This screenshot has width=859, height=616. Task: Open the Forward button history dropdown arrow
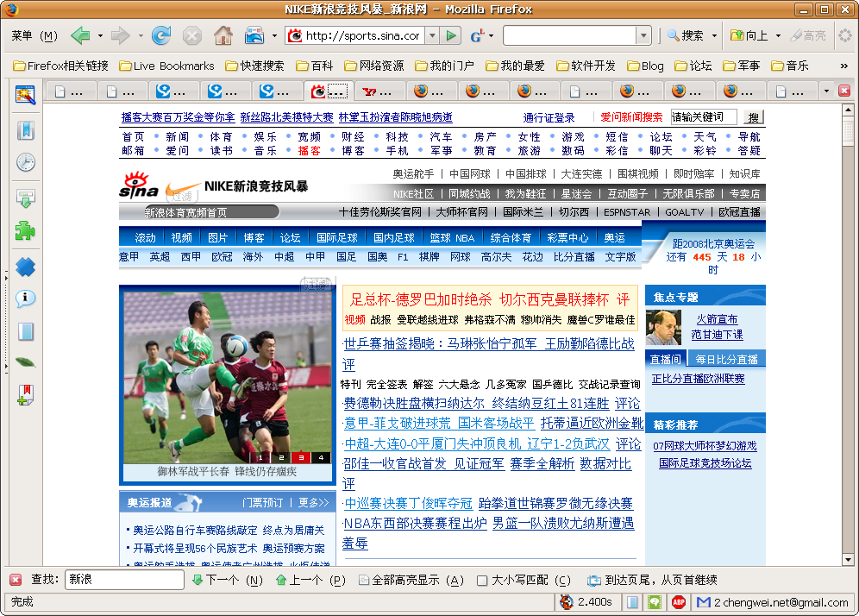tap(141, 36)
